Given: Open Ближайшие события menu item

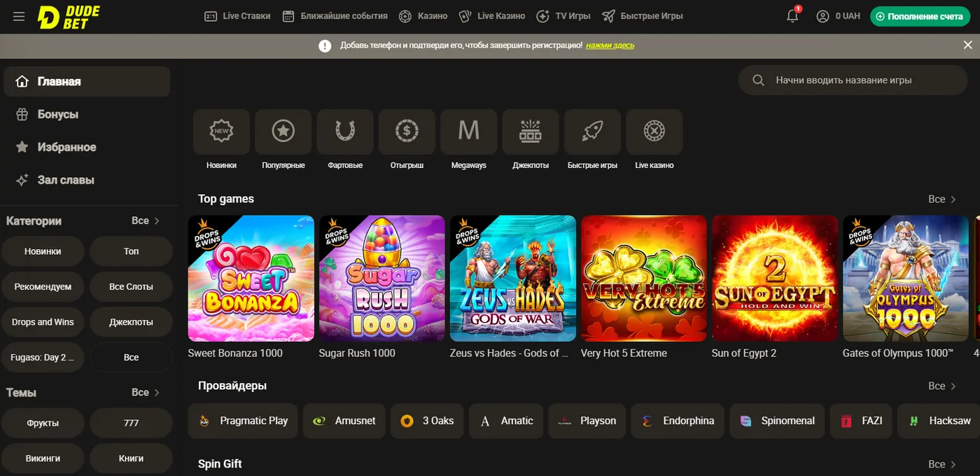Looking at the screenshot, I should pyautogui.click(x=335, y=16).
